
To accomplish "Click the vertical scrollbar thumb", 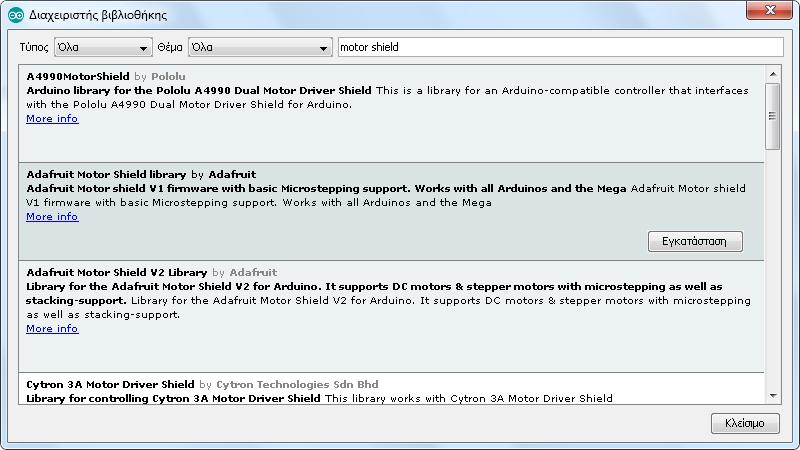I will pos(773,116).
